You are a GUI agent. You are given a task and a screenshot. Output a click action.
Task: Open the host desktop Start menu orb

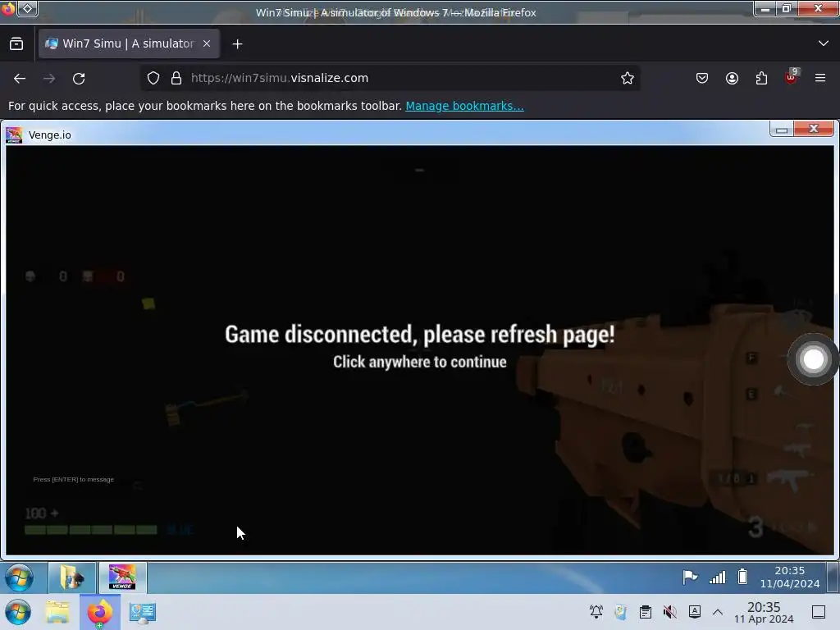point(18,612)
